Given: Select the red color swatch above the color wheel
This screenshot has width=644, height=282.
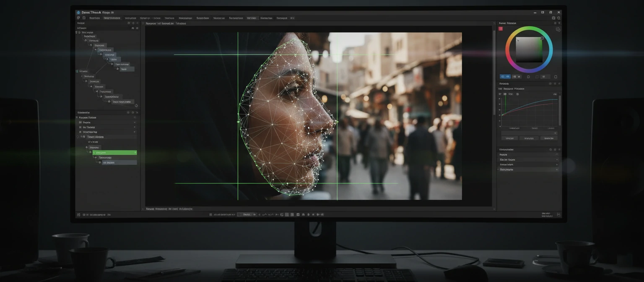Looking at the screenshot, I should [501, 29].
